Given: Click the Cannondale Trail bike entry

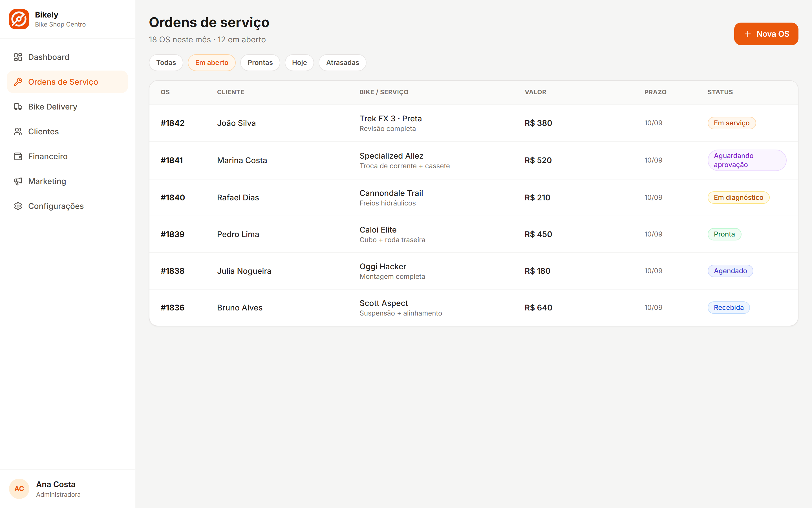Looking at the screenshot, I should [391, 193].
